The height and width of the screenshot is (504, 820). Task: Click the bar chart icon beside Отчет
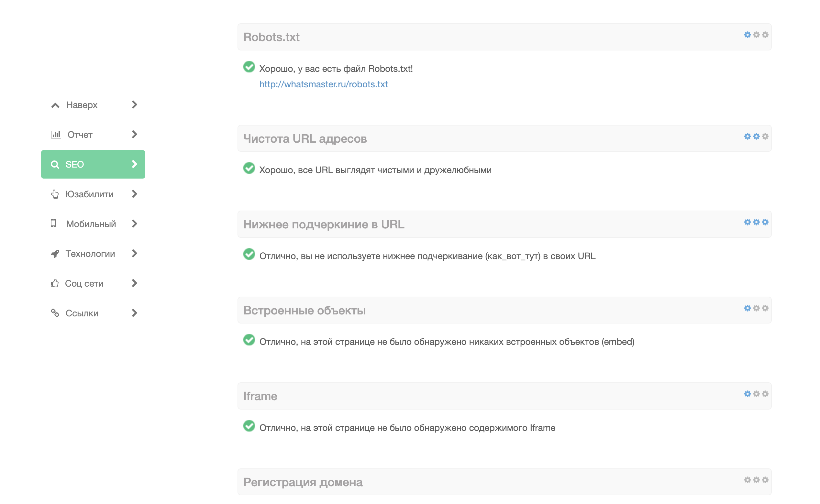56,135
